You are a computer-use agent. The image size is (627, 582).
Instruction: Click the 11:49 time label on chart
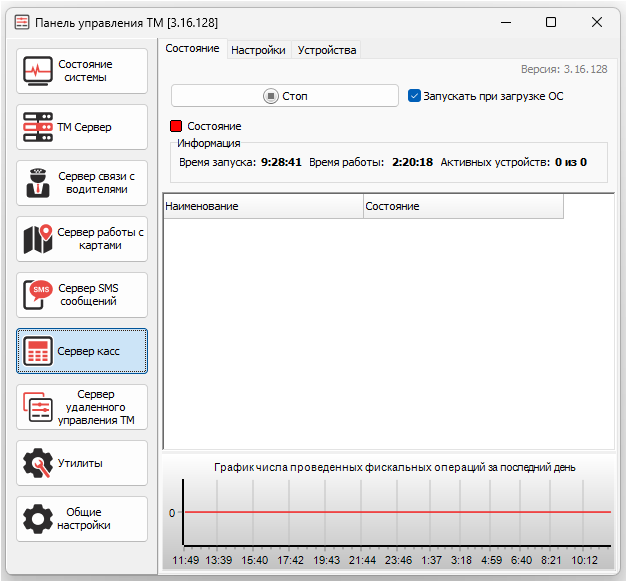(186, 560)
